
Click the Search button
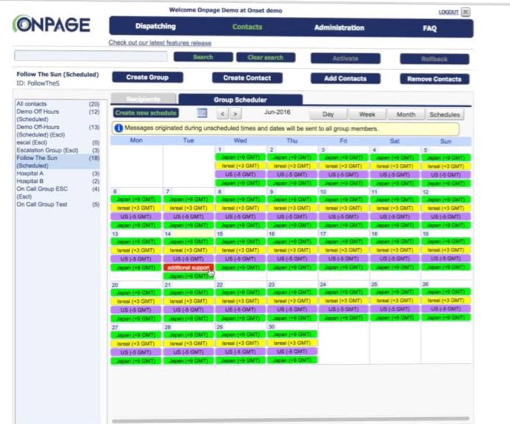coord(203,57)
